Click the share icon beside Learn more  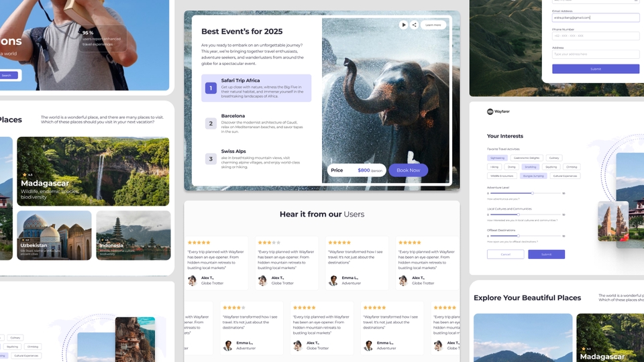pos(414,25)
